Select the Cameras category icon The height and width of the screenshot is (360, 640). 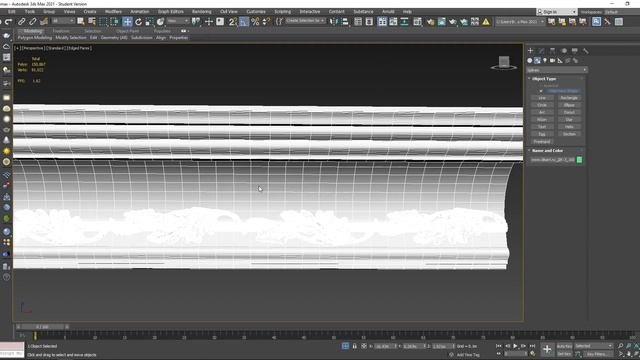552,60
